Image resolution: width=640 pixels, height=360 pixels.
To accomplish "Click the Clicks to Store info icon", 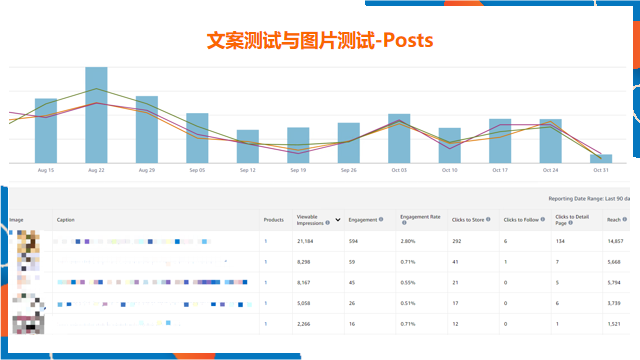I will point(488,220).
